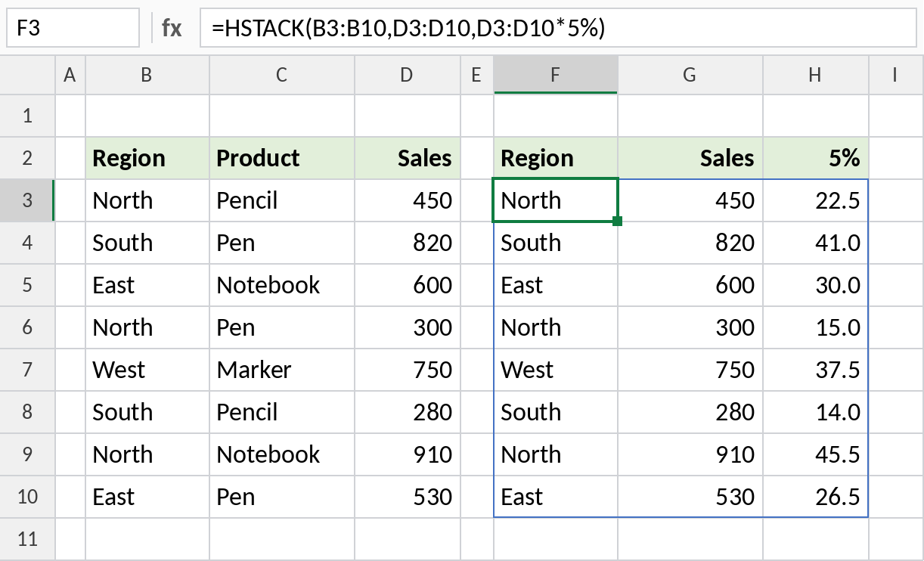This screenshot has height=561, width=924.
Task: Click the formula bar containing HSTACK formula
Action: coord(558,28)
